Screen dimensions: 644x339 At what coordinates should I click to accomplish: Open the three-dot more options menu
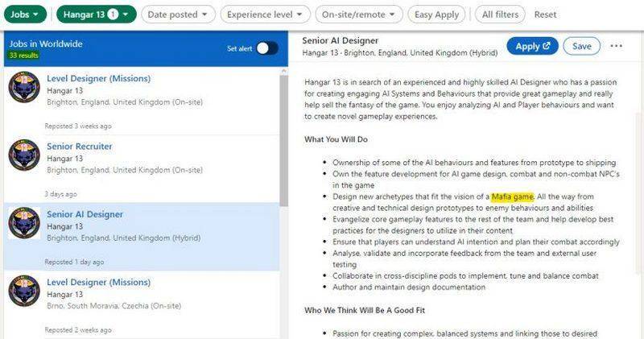pyautogui.click(x=616, y=46)
